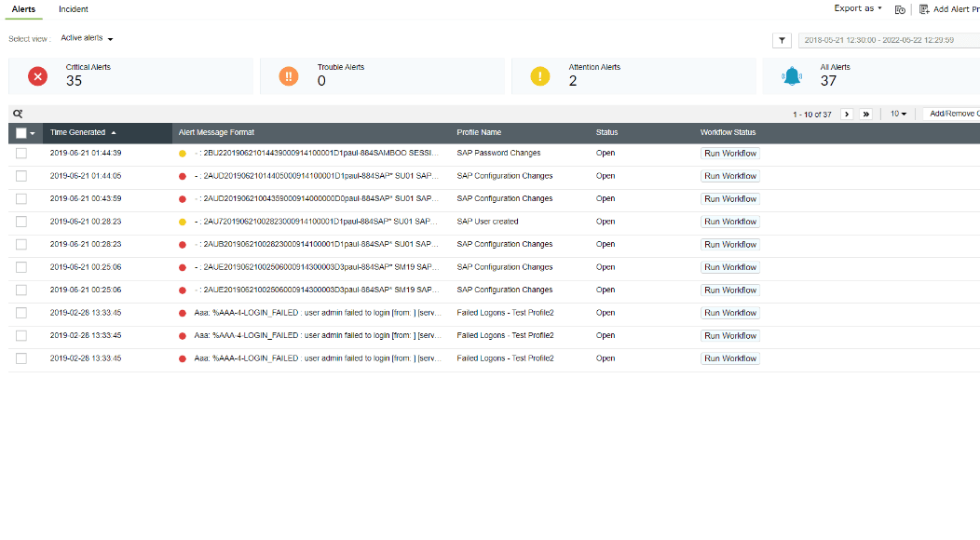Image resolution: width=980 pixels, height=540 pixels.
Task: Check first 2019-02-28 13:33:45 alert row
Action: [x=21, y=313]
